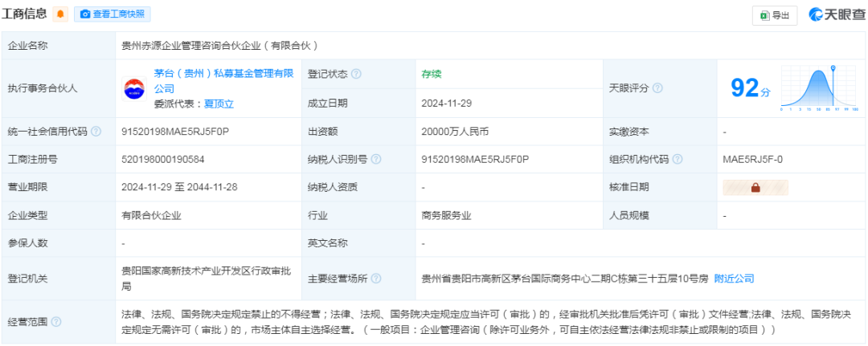Viewport: 868px width, 346px height.
Task: Click help icon next to 组织机构代码
Action: point(677,159)
